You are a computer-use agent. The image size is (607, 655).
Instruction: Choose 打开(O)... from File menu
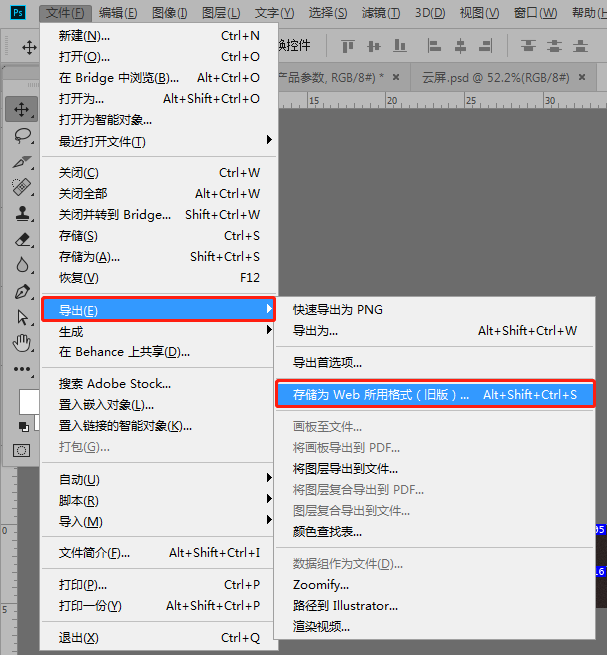point(159,57)
